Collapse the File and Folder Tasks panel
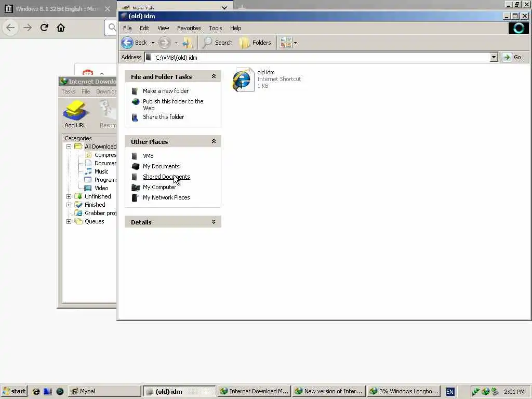 [x=214, y=76]
